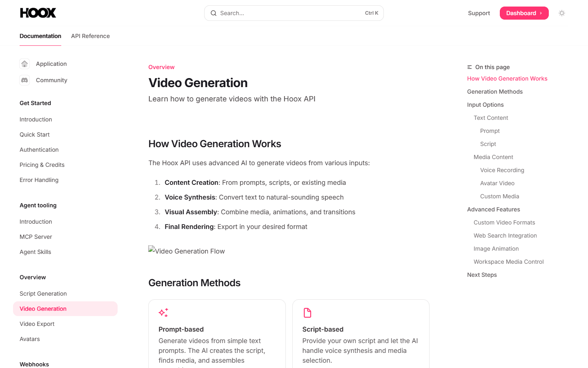Jump to Generation Methods in contents
This screenshot has width=588, height=368.
pos(495,92)
